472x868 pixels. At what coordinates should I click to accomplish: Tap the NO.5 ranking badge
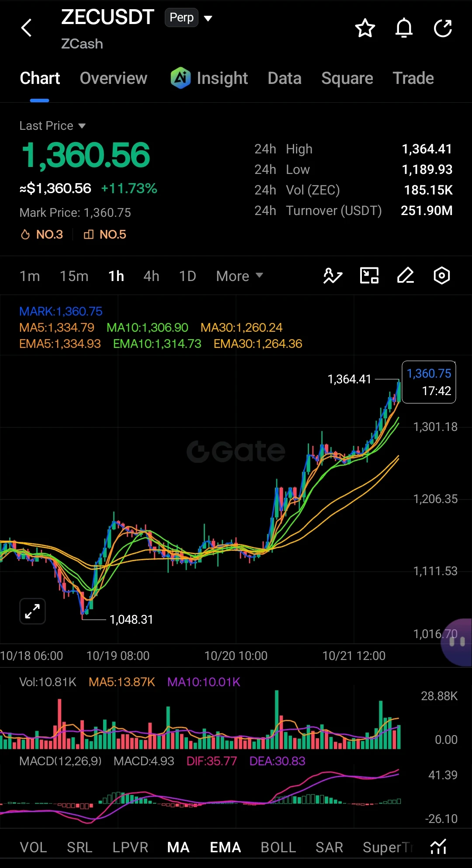pyautogui.click(x=105, y=235)
